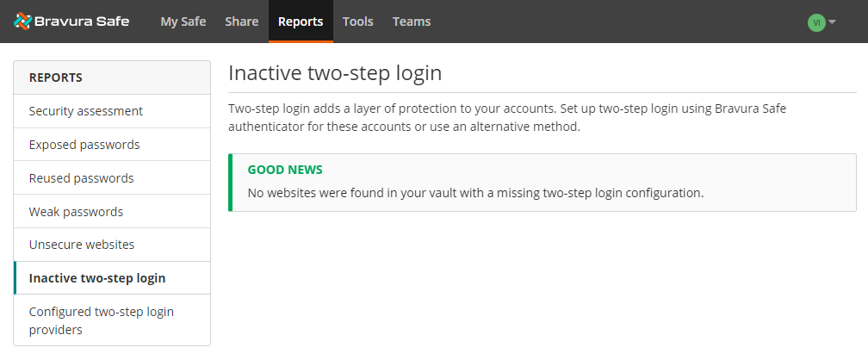Switch to the Teams tab
The width and height of the screenshot is (868, 360).
(x=412, y=22)
